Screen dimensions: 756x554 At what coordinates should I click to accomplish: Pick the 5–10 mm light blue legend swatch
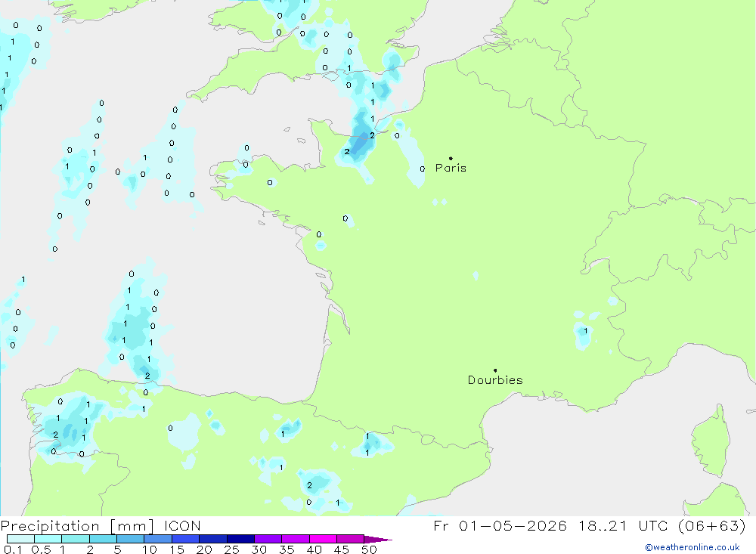click(131, 539)
